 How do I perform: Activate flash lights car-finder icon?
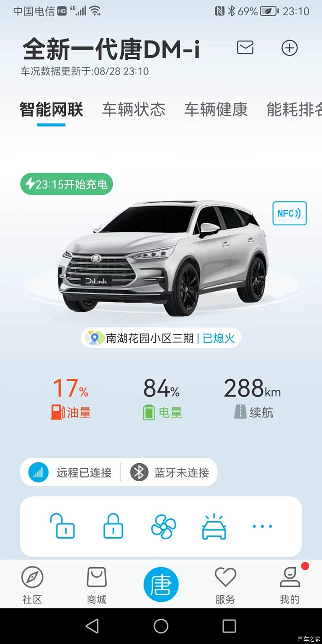coord(214,526)
